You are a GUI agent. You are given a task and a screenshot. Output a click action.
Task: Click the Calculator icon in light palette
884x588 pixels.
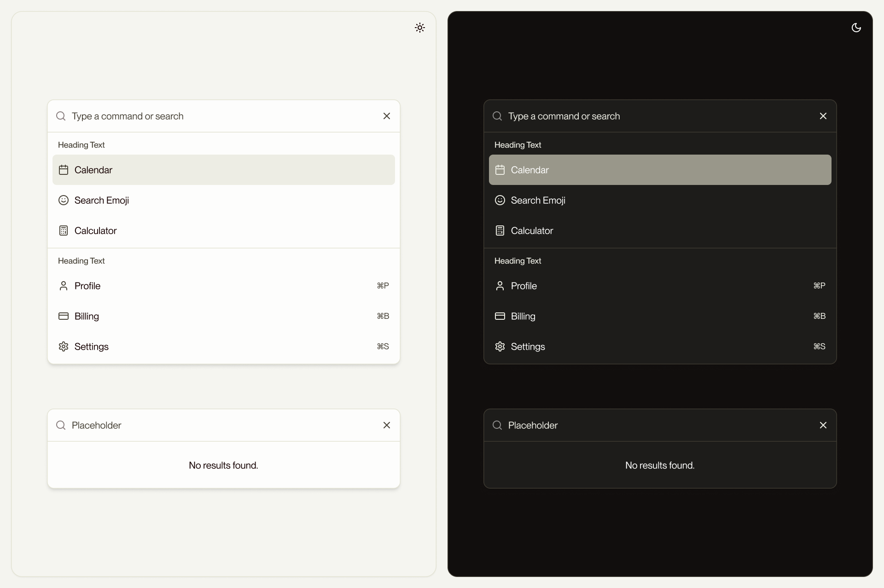click(64, 231)
